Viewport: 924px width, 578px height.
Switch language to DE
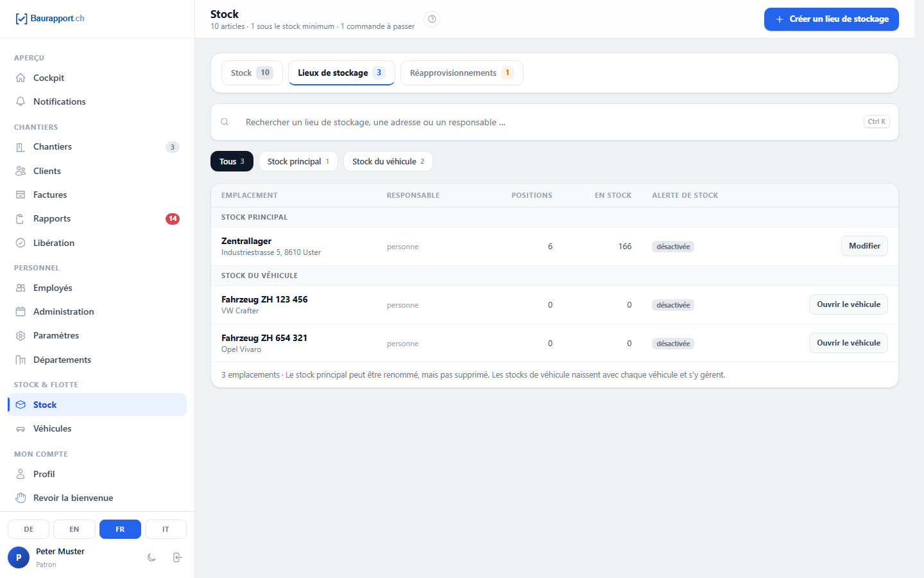[x=29, y=529]
